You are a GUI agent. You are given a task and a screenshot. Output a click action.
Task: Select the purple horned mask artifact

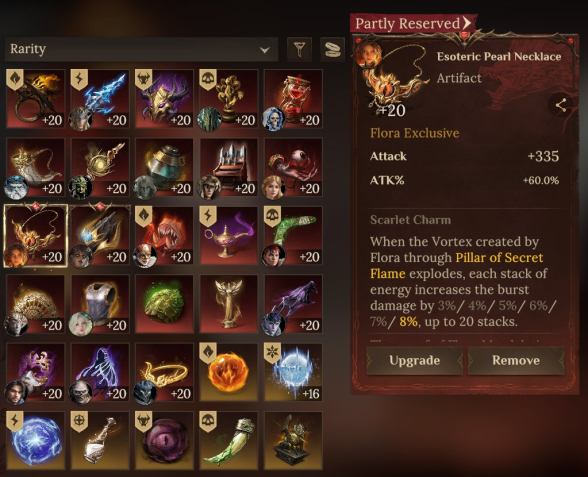click(x=165, y=99)
